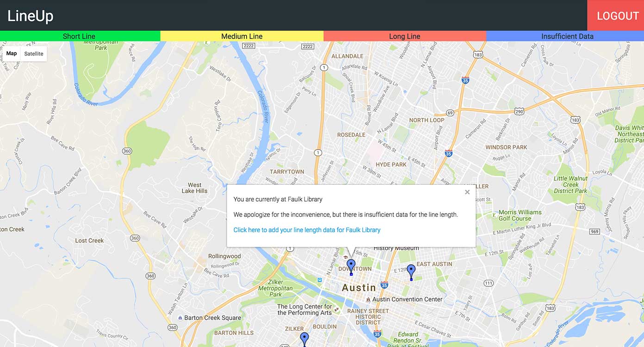Click the blue Insufficient Data legend
Screen dimensions: 644x347
565,36
